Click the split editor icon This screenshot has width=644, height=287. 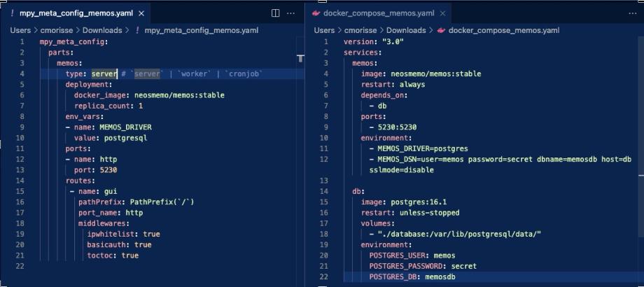(x=276, y=13)
